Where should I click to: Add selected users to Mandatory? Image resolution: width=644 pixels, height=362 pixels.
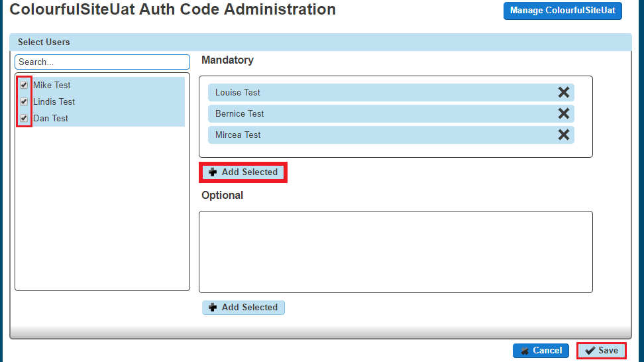click(243, 172)
